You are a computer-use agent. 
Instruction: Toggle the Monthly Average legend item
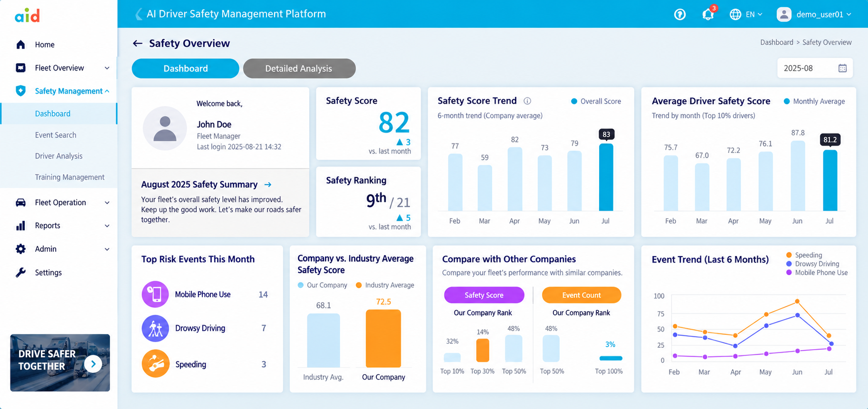[x=814, y=101]
